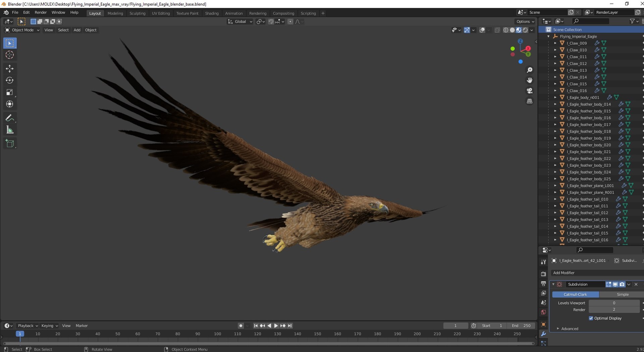Adjust the Levels Viewport value field
Image resolution: width=644 pixels, height=352 pixels.
(x=614, y=303)
